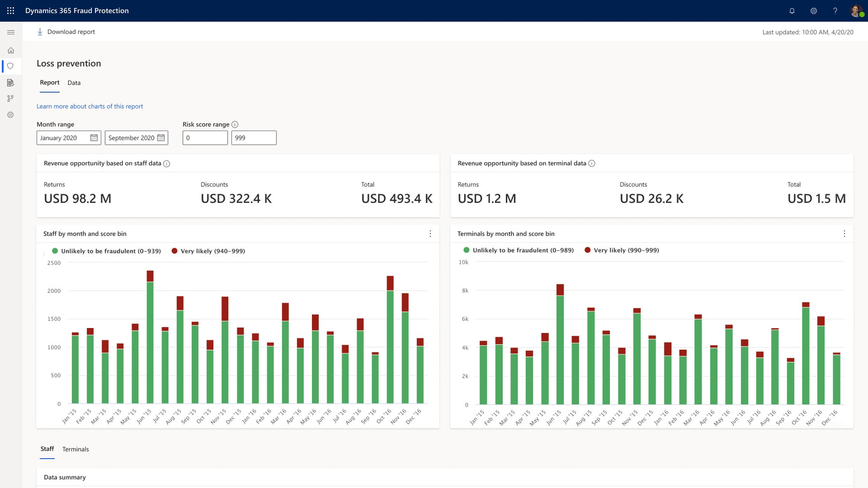Open Learn more about charts link
The height and width of the screenshot is (488, 868).
click(90, 106)
